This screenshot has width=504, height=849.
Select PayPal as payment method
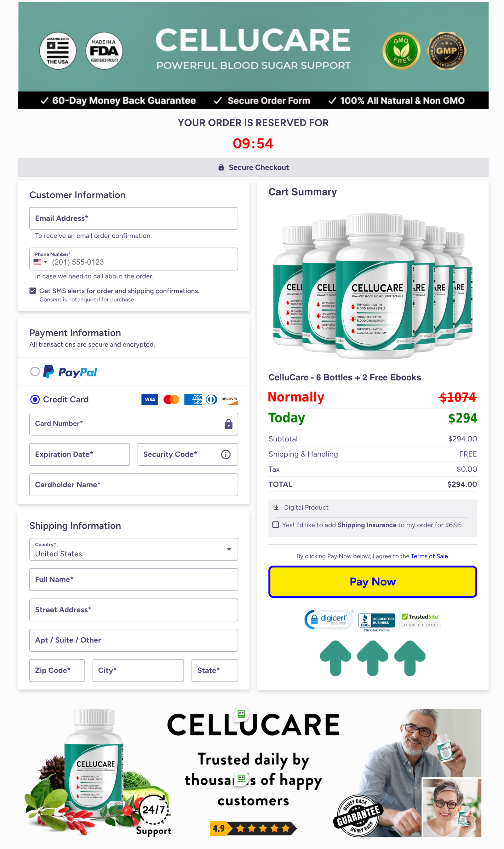[x=35, y=372]
